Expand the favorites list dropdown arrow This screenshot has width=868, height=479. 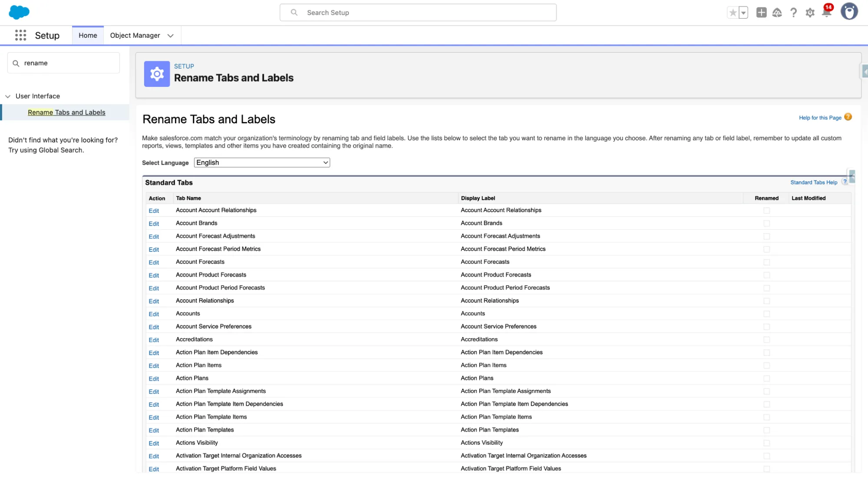tap(743, 13)
